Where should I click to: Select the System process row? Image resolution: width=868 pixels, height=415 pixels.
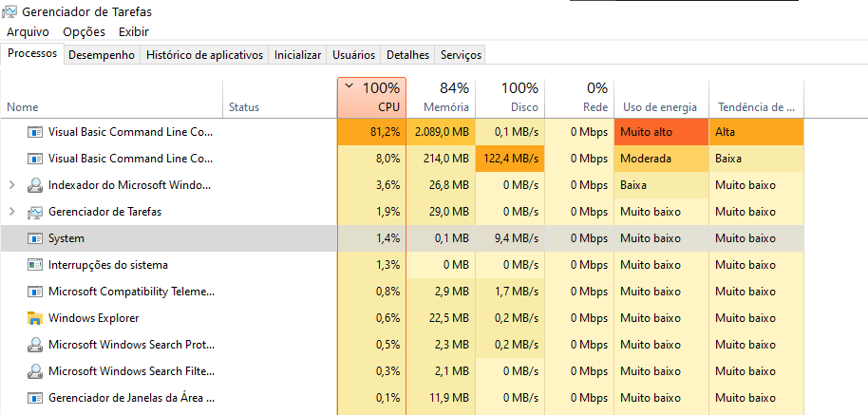coord(403,238)
